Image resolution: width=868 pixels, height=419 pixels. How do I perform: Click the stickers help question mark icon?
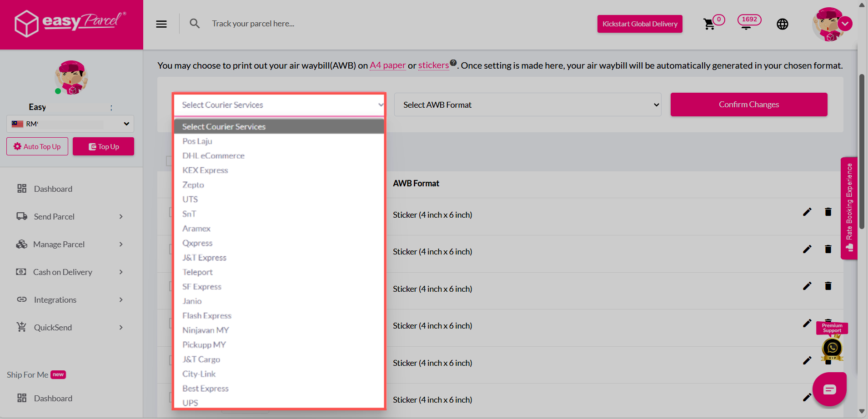click(x=453, y=63)
